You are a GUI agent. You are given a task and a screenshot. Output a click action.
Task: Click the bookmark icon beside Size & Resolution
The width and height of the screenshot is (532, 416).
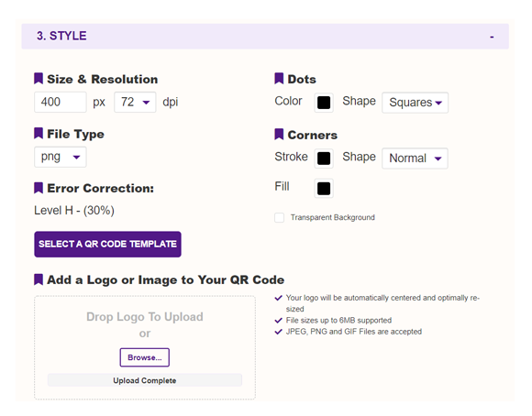point(39,78)
